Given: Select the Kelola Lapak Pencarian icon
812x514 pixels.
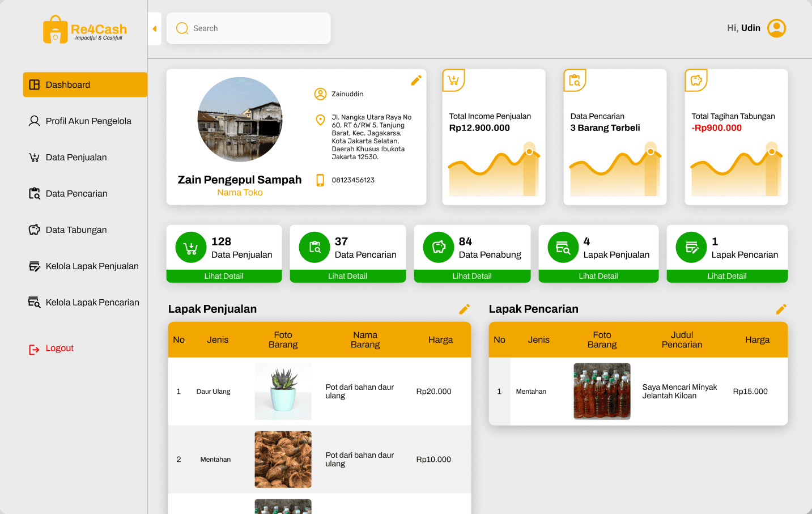Looking at the screenshot, I should coord(35,302).
